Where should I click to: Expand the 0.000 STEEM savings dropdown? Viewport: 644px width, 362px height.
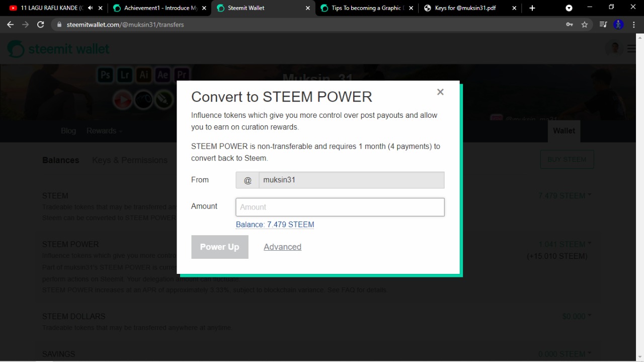pyautogui.click(x=565, y=354)
